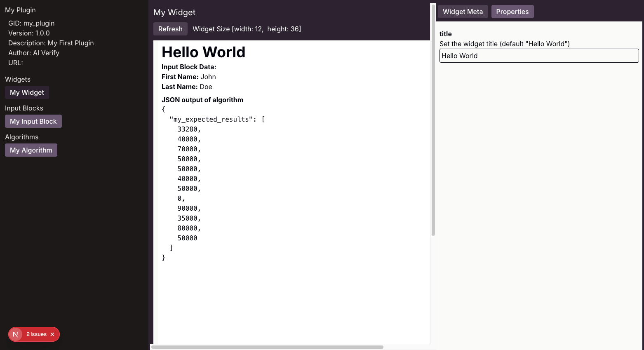Image resolution: width=644 pixels, height=350 pixels.
Task: Click the value 35000 in JSON
Action: 188,218
